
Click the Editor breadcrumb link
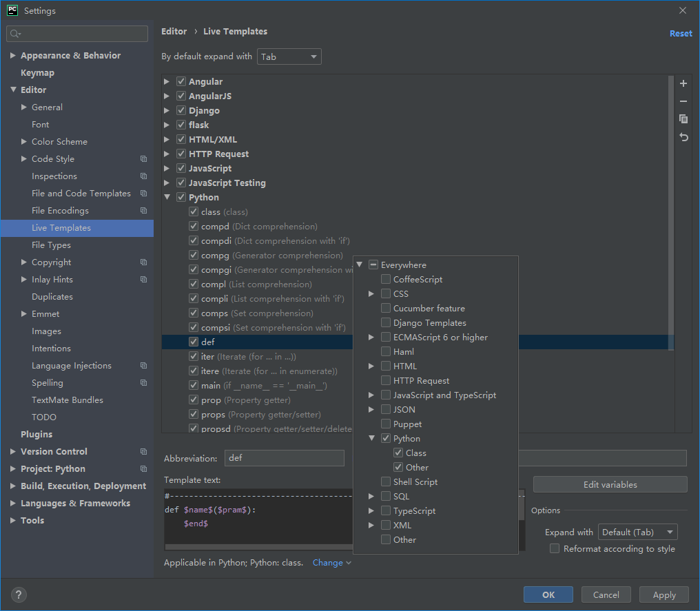(174, 31)
